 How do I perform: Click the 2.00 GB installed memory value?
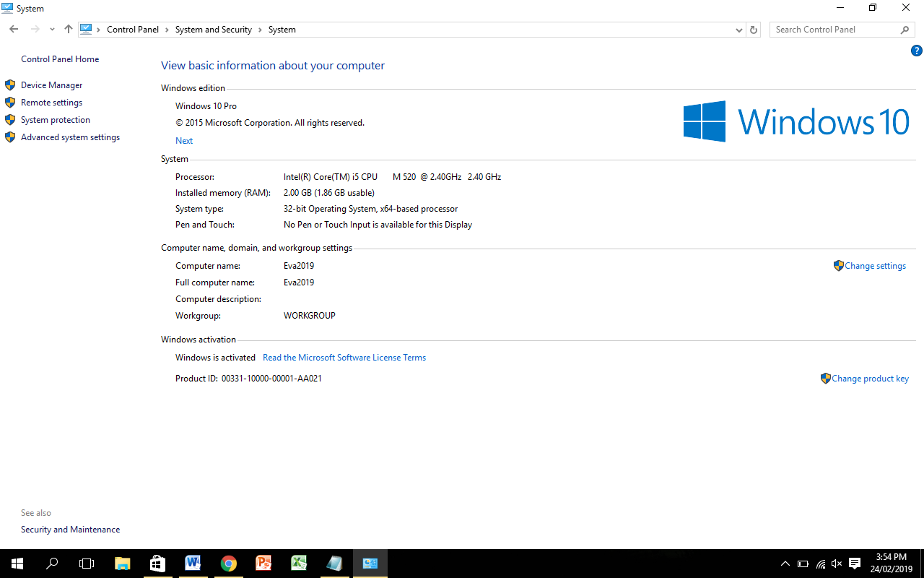coord(329,193)
